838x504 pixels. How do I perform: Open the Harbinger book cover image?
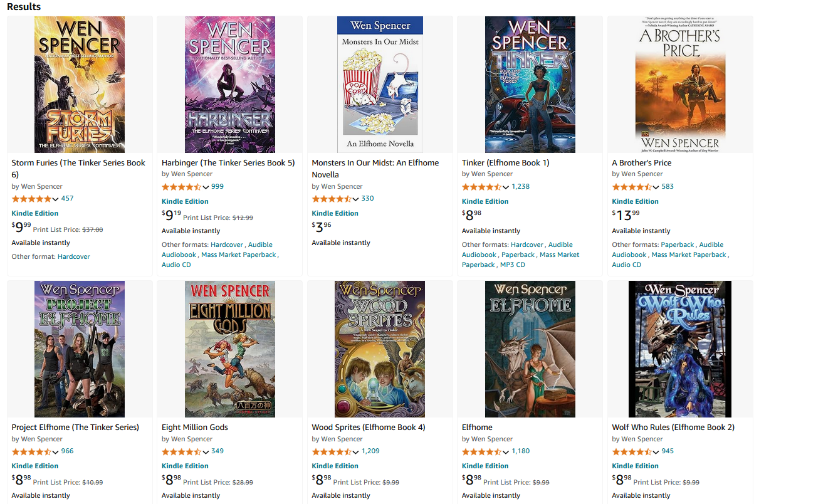coord(229,85)
